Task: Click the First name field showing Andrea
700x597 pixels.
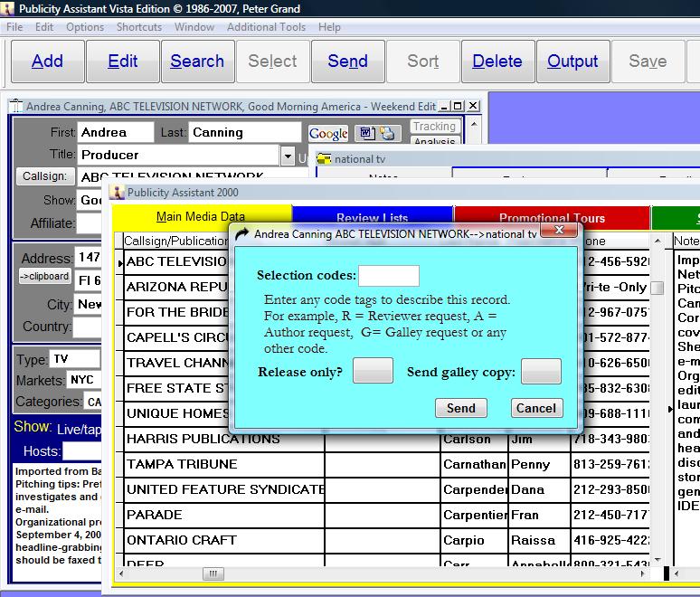Action: [x=115, y=133]
